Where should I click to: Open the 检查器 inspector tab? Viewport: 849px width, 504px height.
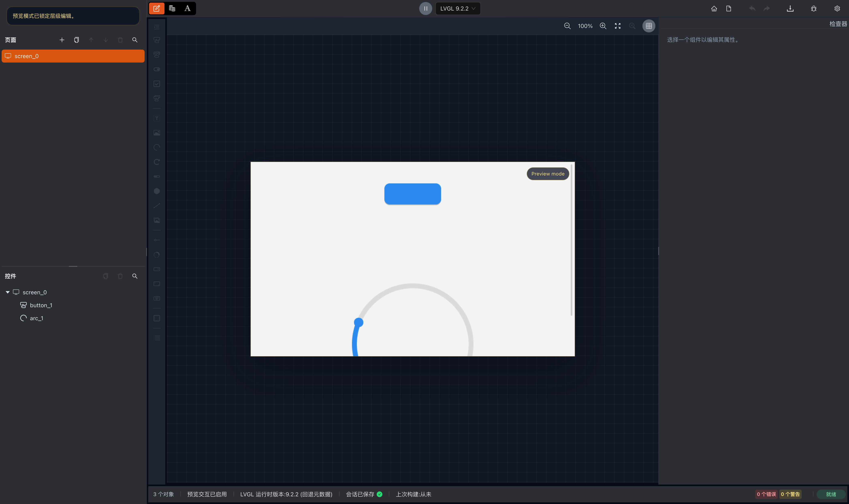click(x=838, y=24)
